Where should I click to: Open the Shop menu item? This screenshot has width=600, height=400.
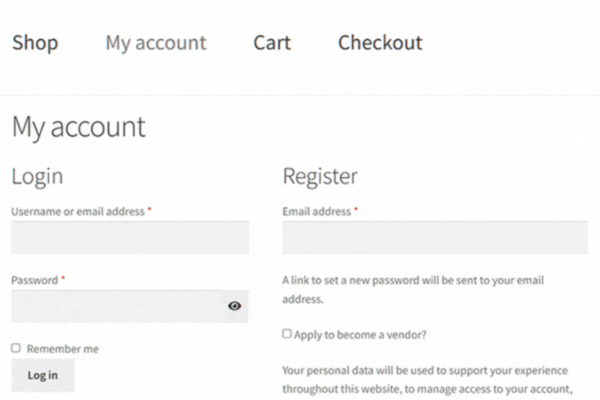point(35,43)
